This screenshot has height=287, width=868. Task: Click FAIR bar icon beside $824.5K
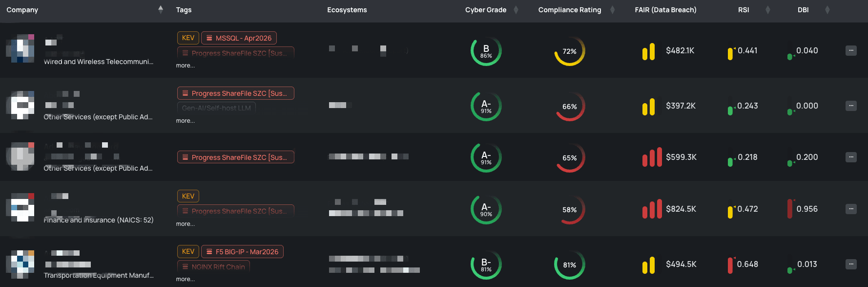point(652,209)
